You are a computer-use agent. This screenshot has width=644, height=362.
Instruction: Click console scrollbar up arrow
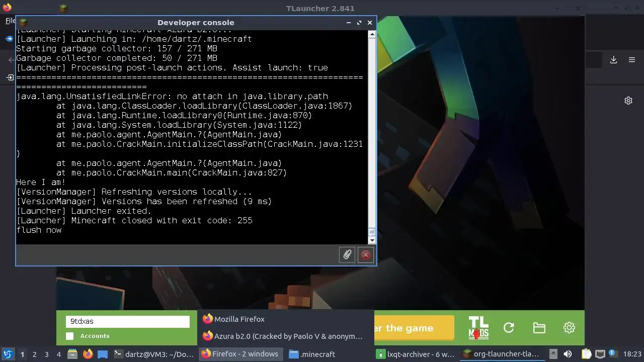(372, 35)
